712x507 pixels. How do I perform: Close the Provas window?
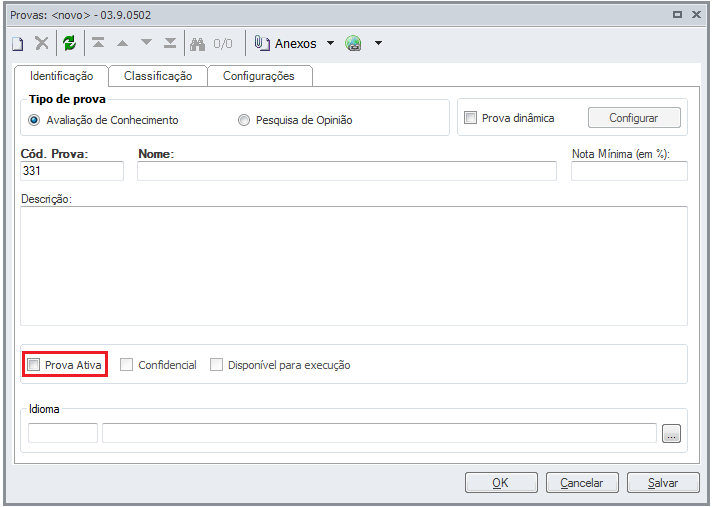(x=696, y=15)
